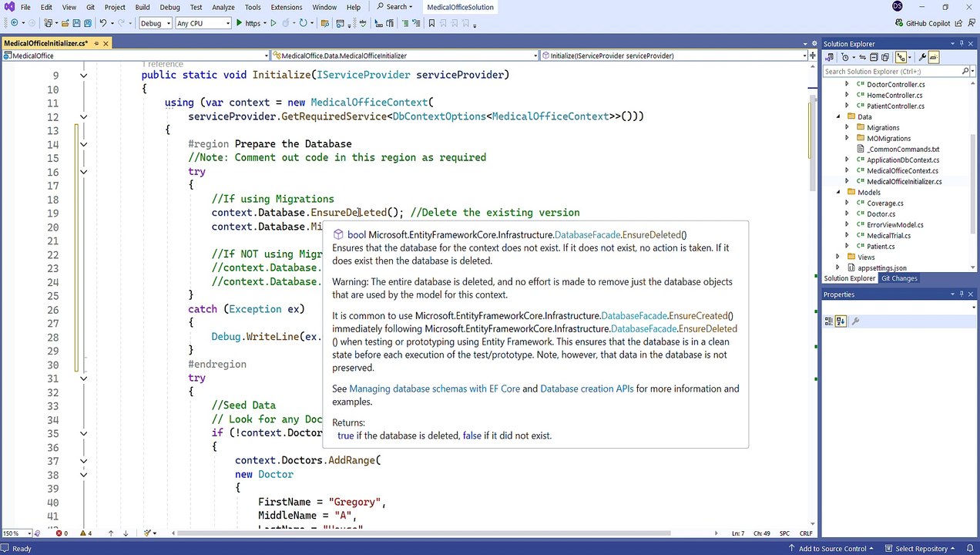Click the Save toolbar icon

click(x=76, y=23)
